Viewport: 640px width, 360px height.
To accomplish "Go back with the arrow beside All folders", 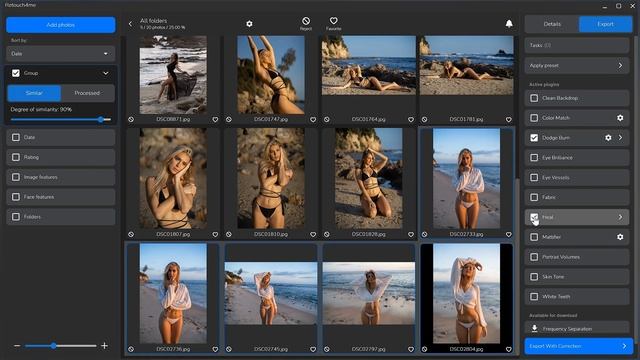I will pyautogui.click(x=130, y=24).
